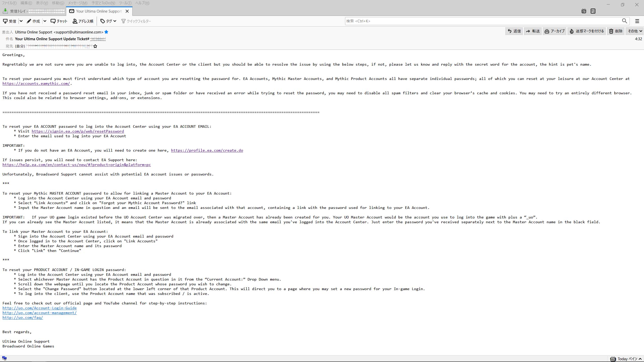Toggle the Today ペイン in status bar
Image resolution: width=644 pixels, height=362 pixels.
(630, 359)
